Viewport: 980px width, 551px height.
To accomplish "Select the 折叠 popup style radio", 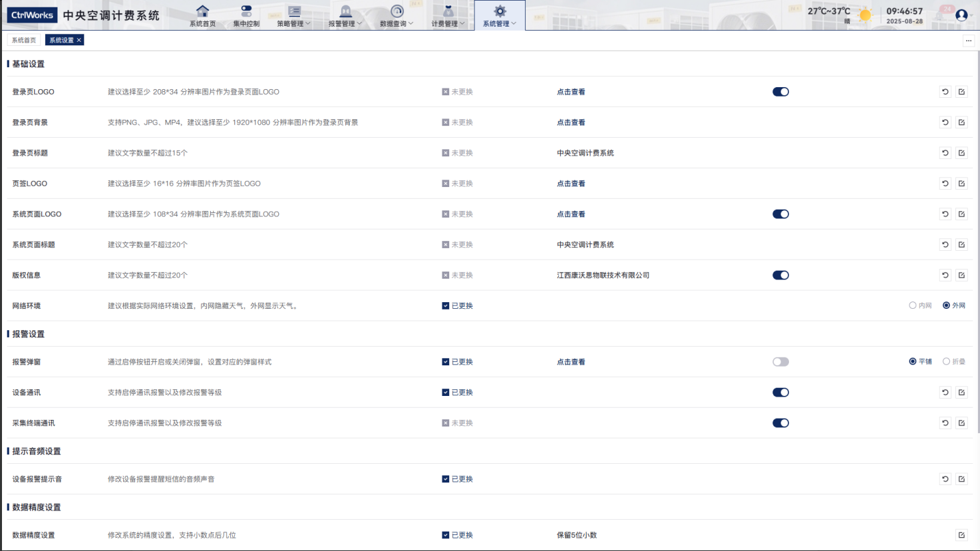I will point(946,362).
